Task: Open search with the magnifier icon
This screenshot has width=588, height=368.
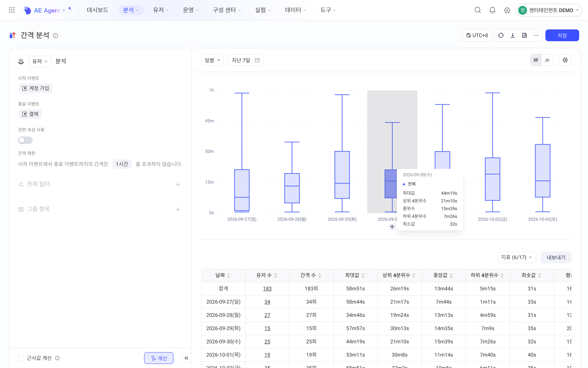Action: [478, 10]
